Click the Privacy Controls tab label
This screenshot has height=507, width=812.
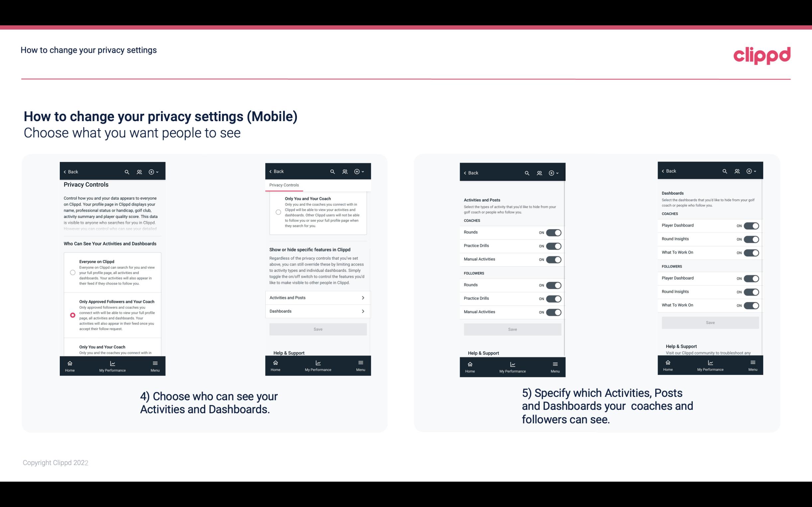tap(284, 185)
